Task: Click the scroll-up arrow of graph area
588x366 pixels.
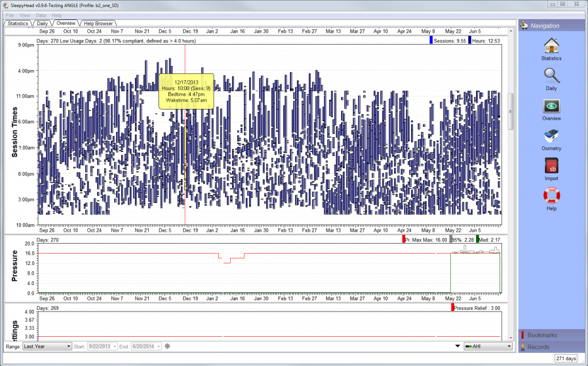Action: pyautogui.click(x=510, y=32)
